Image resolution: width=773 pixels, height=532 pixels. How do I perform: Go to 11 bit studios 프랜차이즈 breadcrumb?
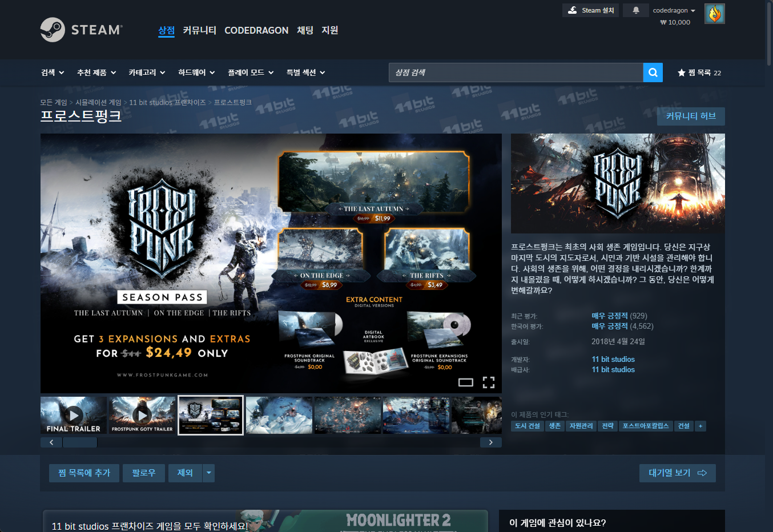click(167, 102)
